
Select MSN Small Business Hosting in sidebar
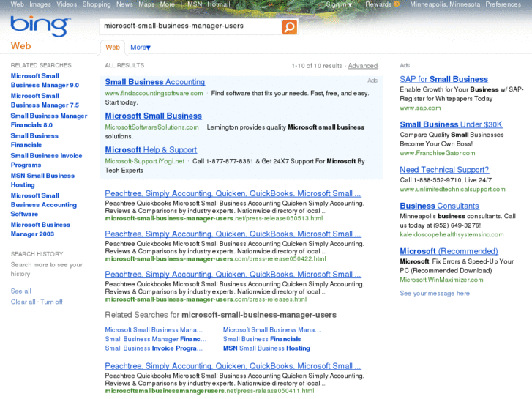pos(42,180)
